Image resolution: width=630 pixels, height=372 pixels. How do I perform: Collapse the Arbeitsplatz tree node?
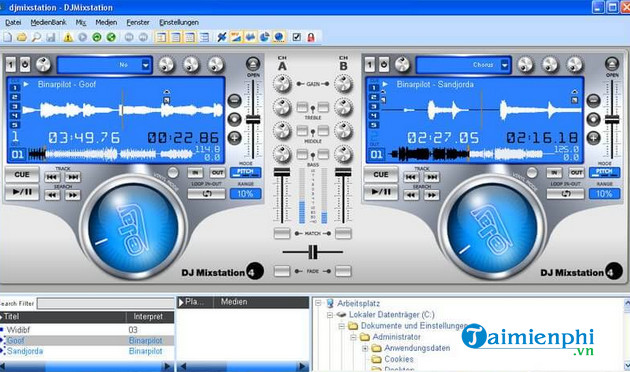(x=318, y=303)
